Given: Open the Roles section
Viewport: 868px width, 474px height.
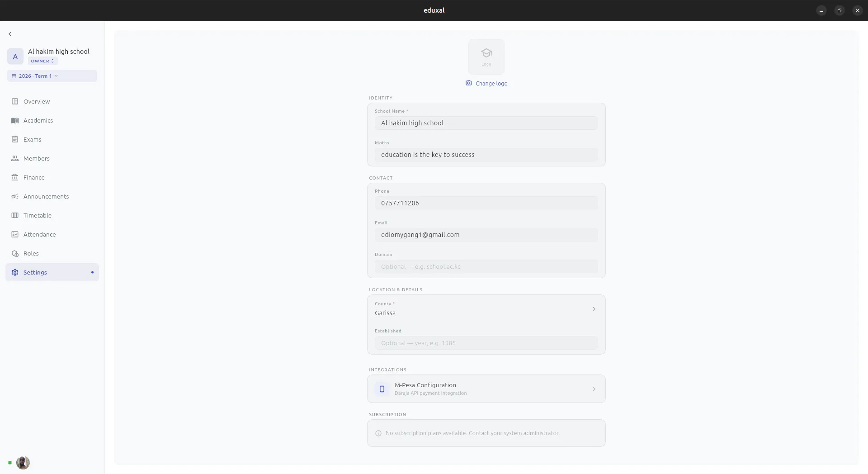Looking at the screenshot, I should (31, 253).
